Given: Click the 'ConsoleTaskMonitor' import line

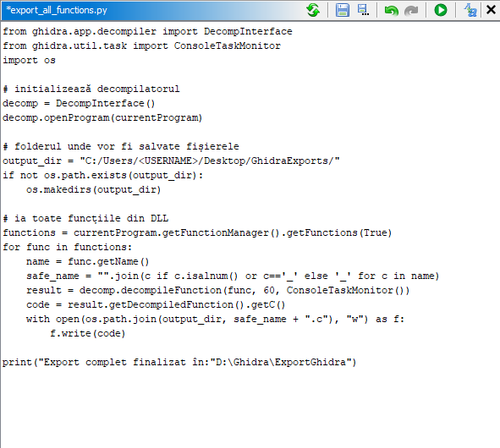Looking at the screenshot, I should click(x=142, y=46).
